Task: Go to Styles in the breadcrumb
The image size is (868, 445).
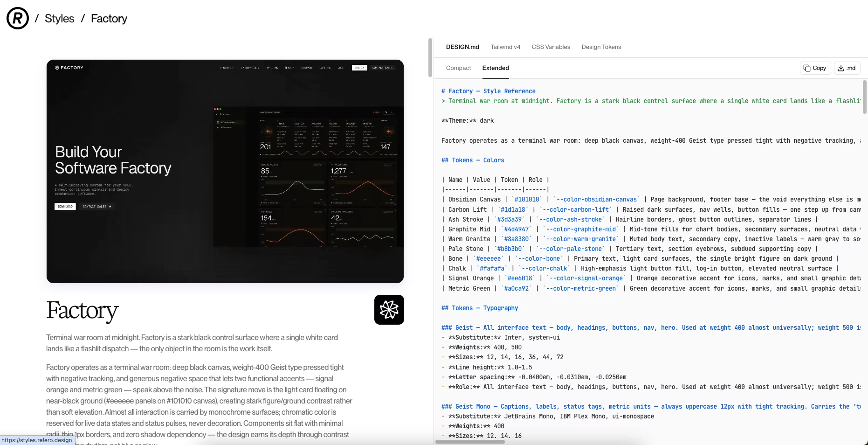Action: point(59,19)
